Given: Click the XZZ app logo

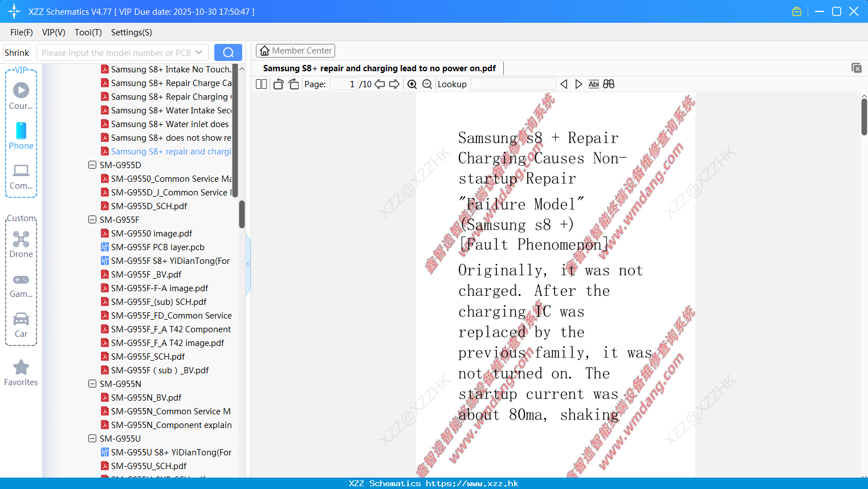Looking at the screenshot, I should [14, 11].
